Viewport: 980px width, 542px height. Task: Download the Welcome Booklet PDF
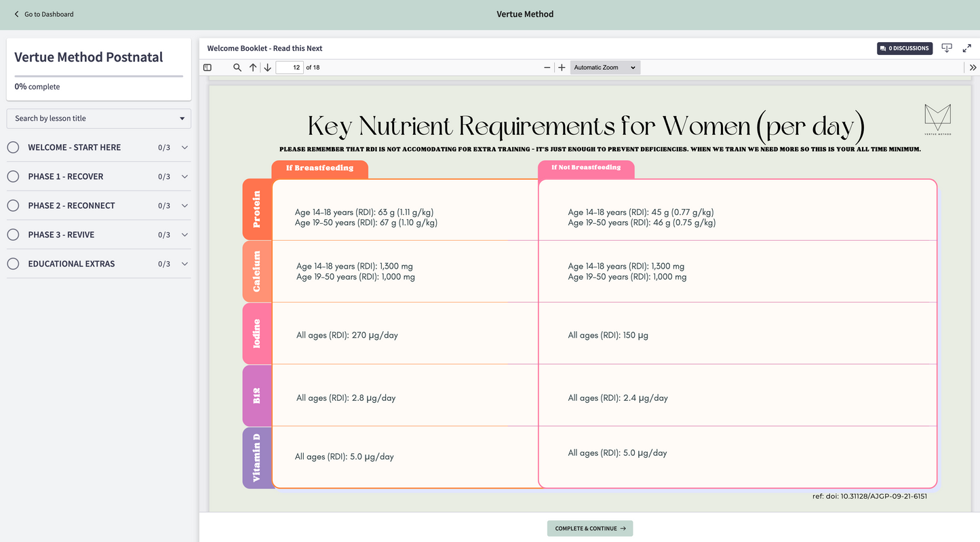(x=947, y=47)
